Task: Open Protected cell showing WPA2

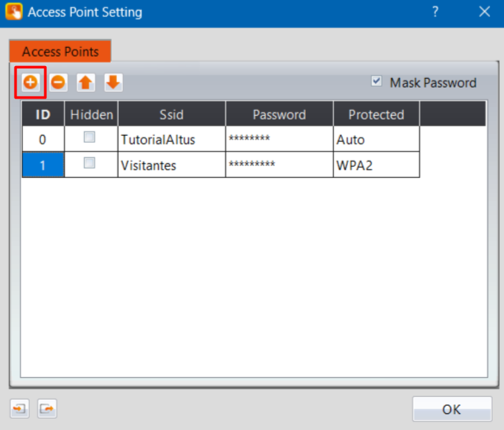Action: 376,165
